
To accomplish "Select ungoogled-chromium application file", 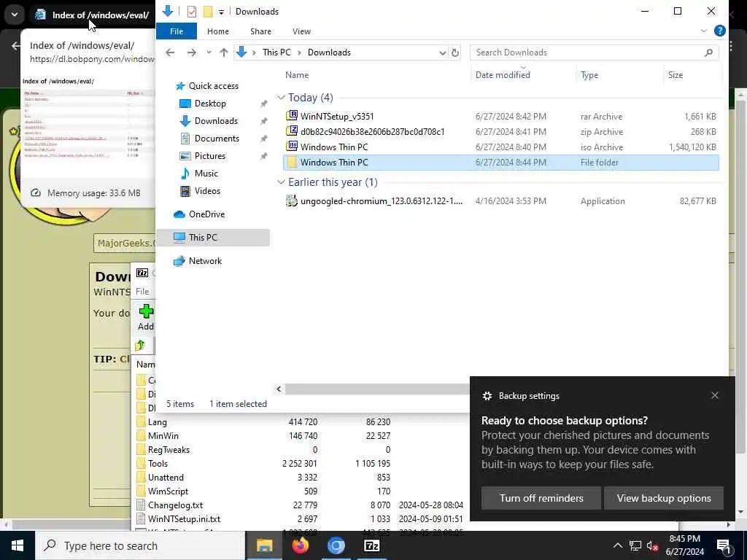I will coord(500,201).
